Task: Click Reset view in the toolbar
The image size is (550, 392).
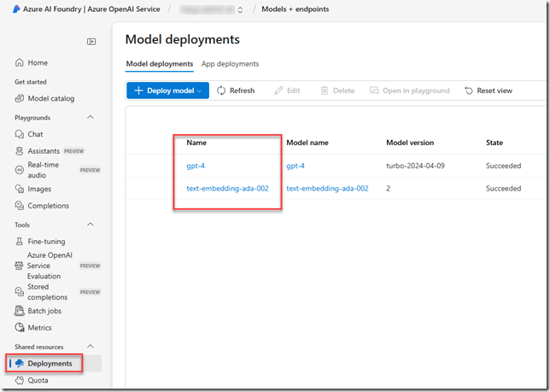Action: click(x=488, y=91)
